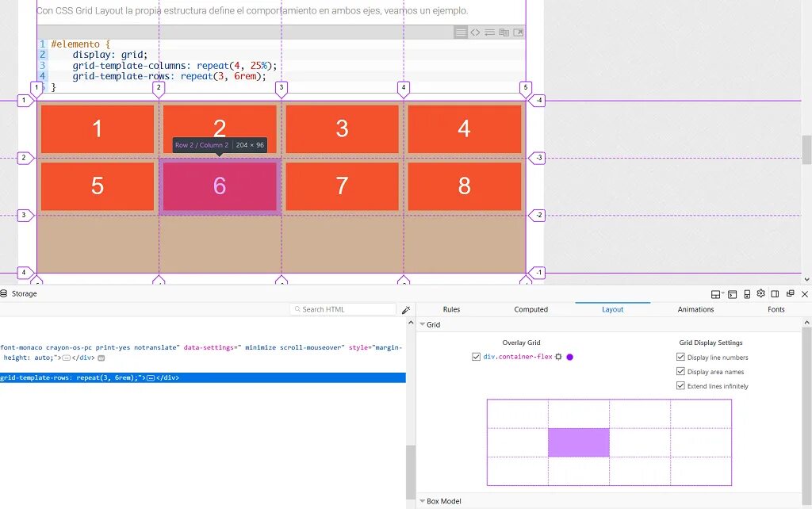Copy the code using the copy icon
Screen dimensions: 812x509
[504, 33]
